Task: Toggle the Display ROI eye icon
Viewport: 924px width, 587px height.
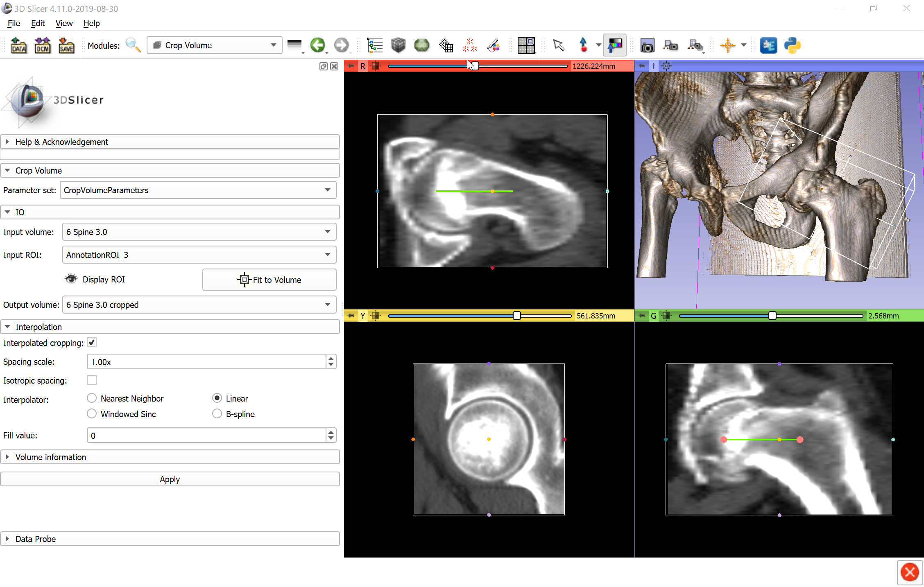Action: pos(71,279)
